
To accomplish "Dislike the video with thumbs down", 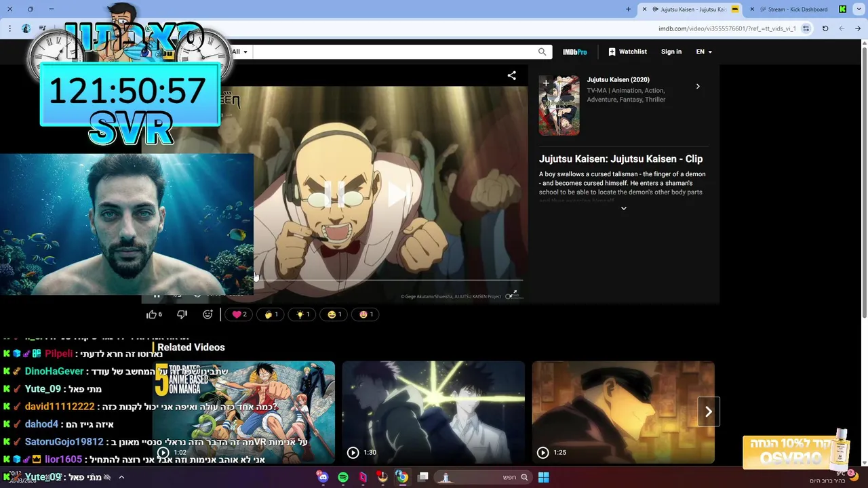I will [x=182, y=314].
